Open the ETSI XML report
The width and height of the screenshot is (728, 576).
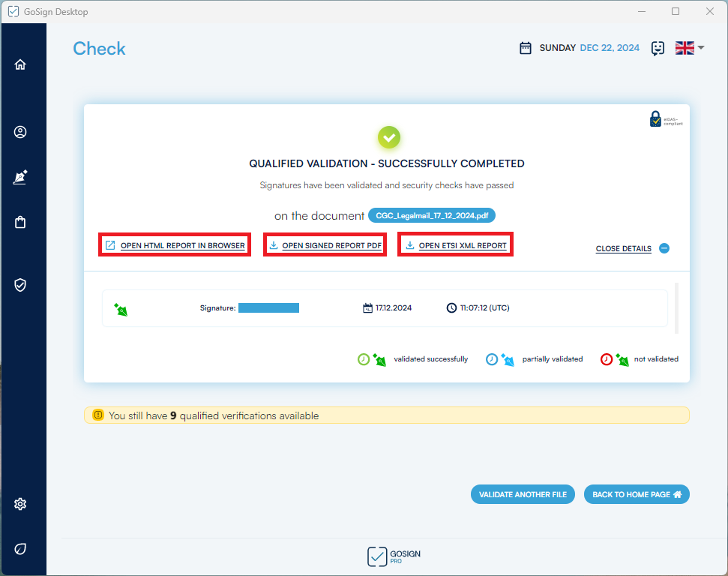[456, 245]
